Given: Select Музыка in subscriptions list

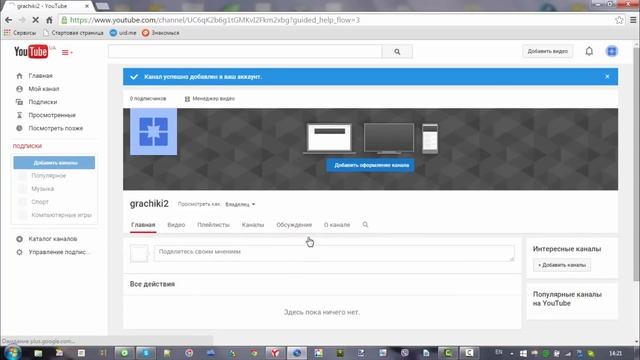Looking at the screenshot, I should click(x=42, y=189).
